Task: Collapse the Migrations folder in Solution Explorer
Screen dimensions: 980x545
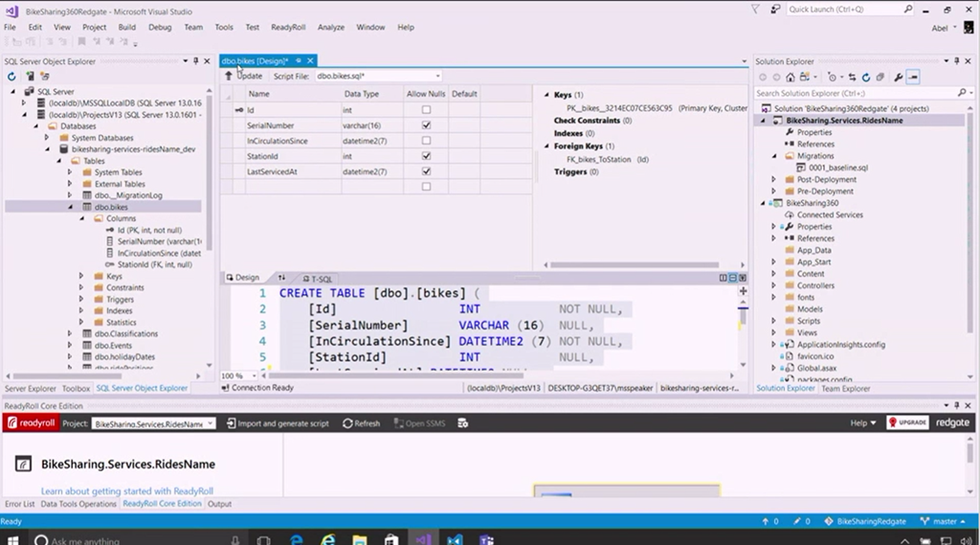Action: click(775, 155)
